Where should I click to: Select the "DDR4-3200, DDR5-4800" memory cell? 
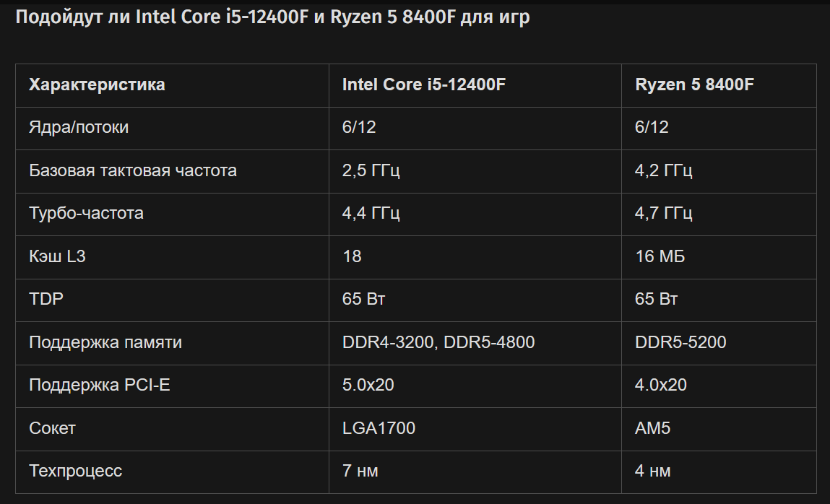[x=438, y=342]
